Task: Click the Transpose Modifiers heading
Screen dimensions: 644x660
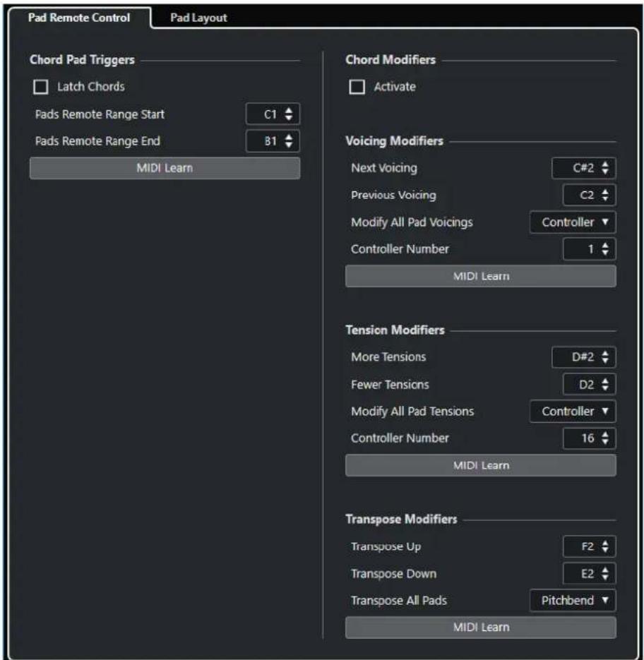Action: point(401,519)
